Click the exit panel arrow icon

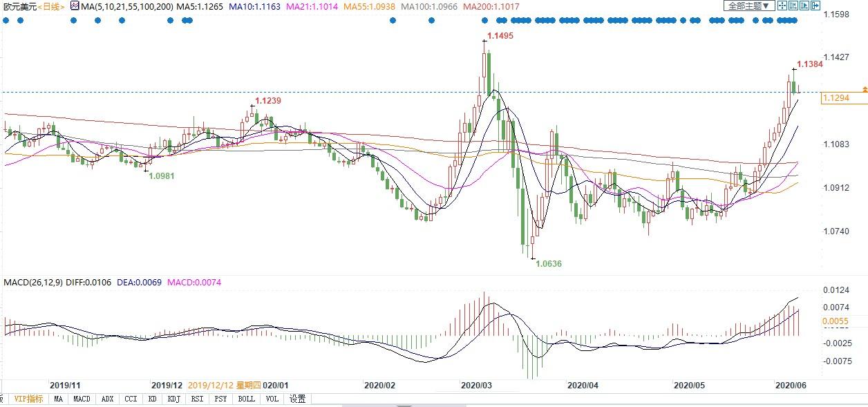pos(815,6)
